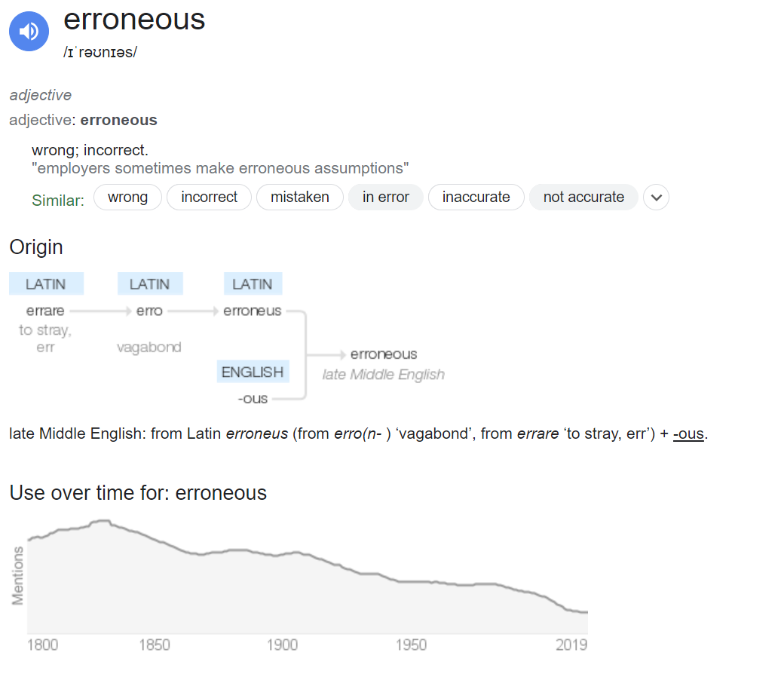Select the Use over time heading

[138, 492]
